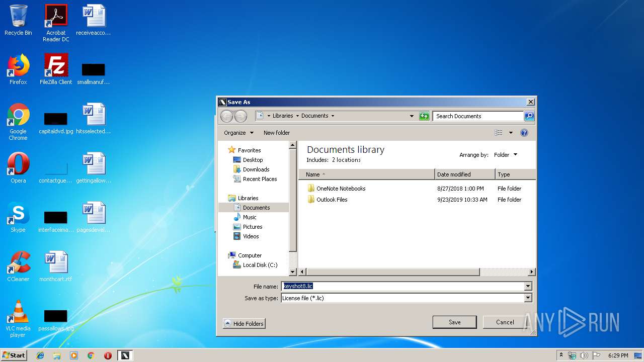Open FileZilla Client shortcut

56,70
